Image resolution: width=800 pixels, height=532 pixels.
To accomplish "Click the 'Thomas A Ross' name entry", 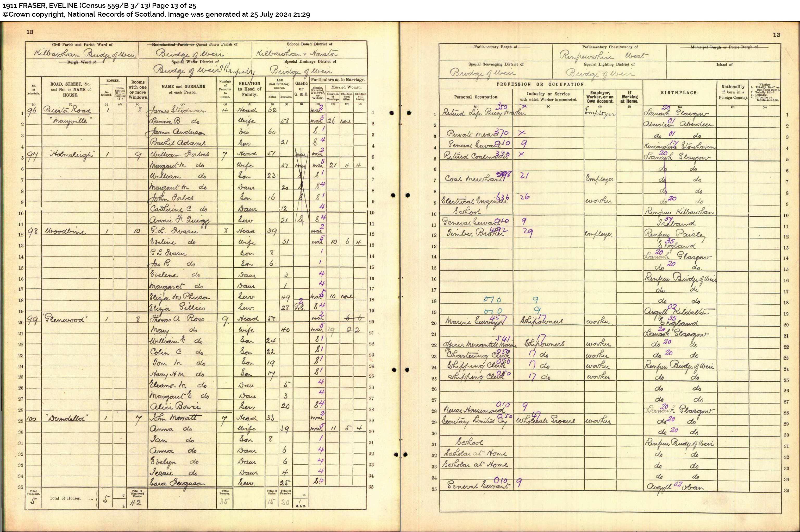I will pyautogui.click(x=177, y=319).
